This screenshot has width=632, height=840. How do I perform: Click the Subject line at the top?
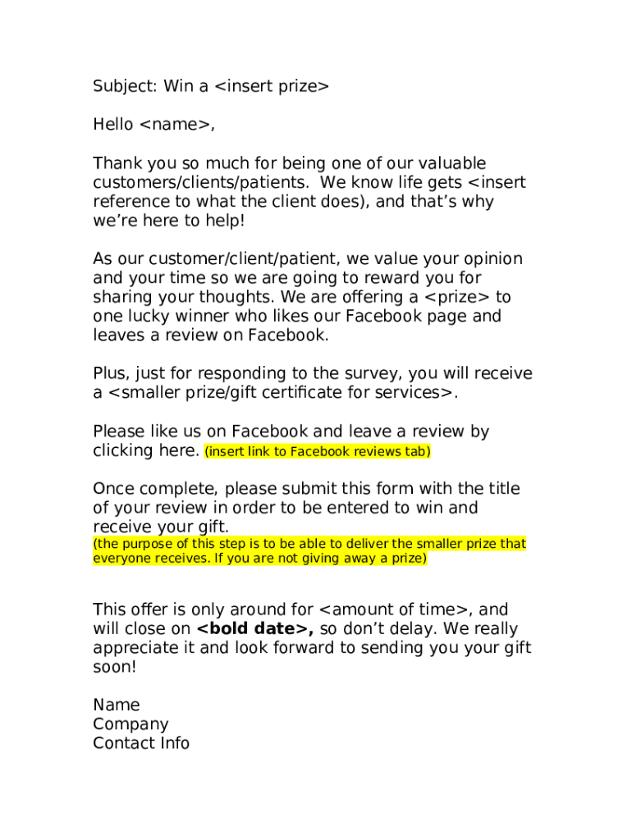[x=210, y=86]
